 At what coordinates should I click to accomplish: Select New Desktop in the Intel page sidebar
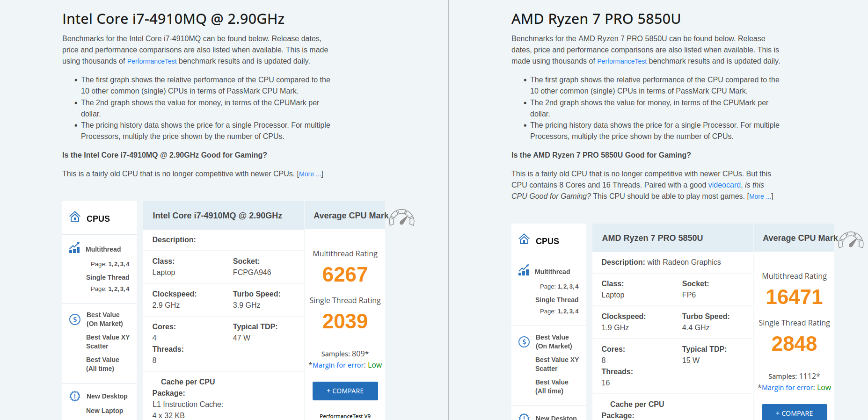[107, 396]
